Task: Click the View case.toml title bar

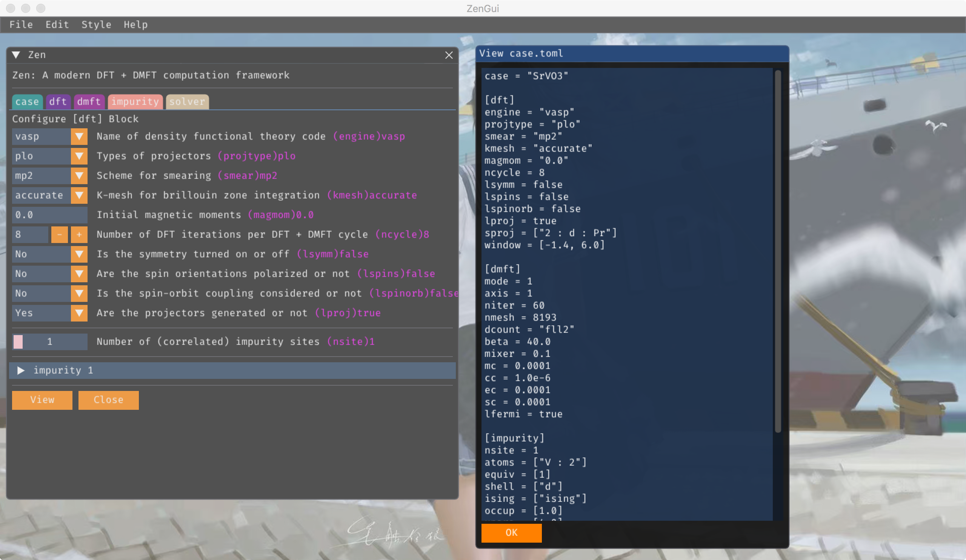Action: pos(632,53)
